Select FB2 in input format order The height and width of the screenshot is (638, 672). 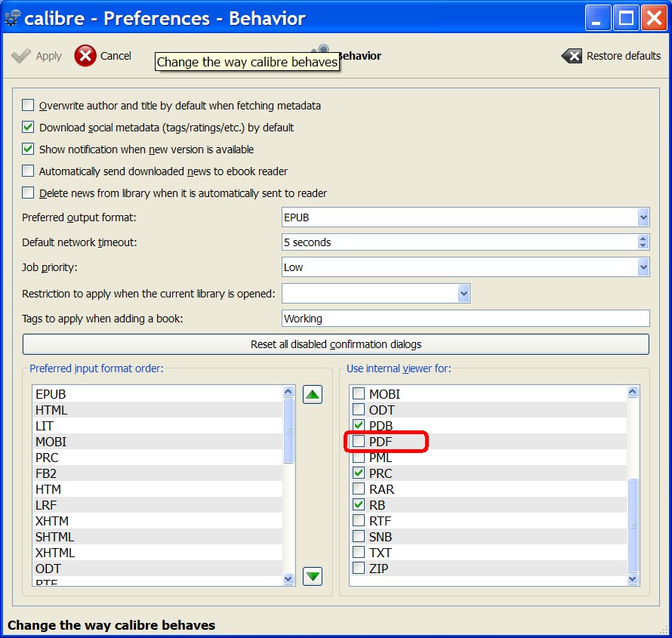(x=157, y=473)
